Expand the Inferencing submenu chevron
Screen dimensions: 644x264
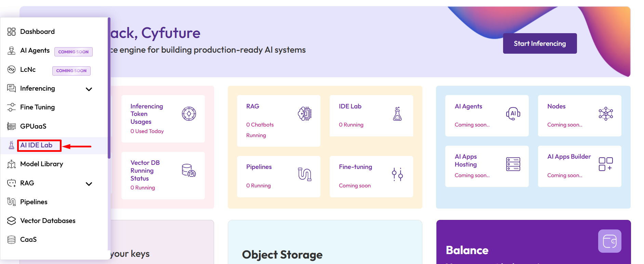point(89,89)
